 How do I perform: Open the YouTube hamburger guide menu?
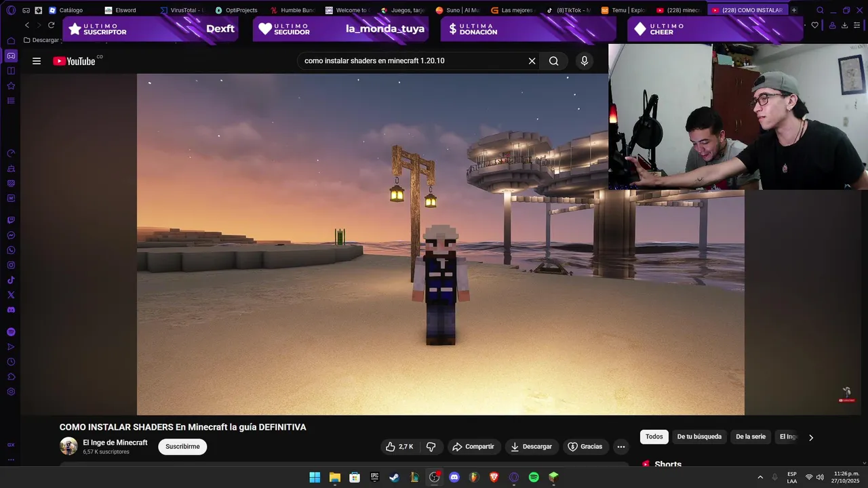pos(37,61)
